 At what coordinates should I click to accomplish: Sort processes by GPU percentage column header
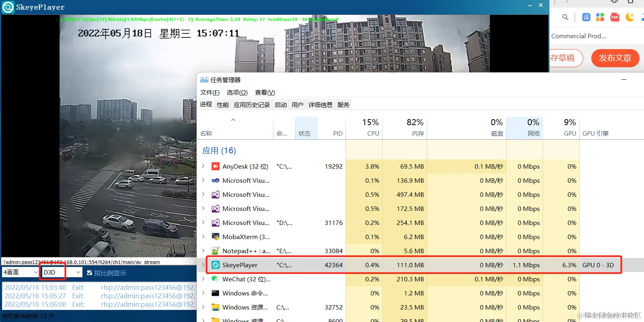(x=561, y=128)
